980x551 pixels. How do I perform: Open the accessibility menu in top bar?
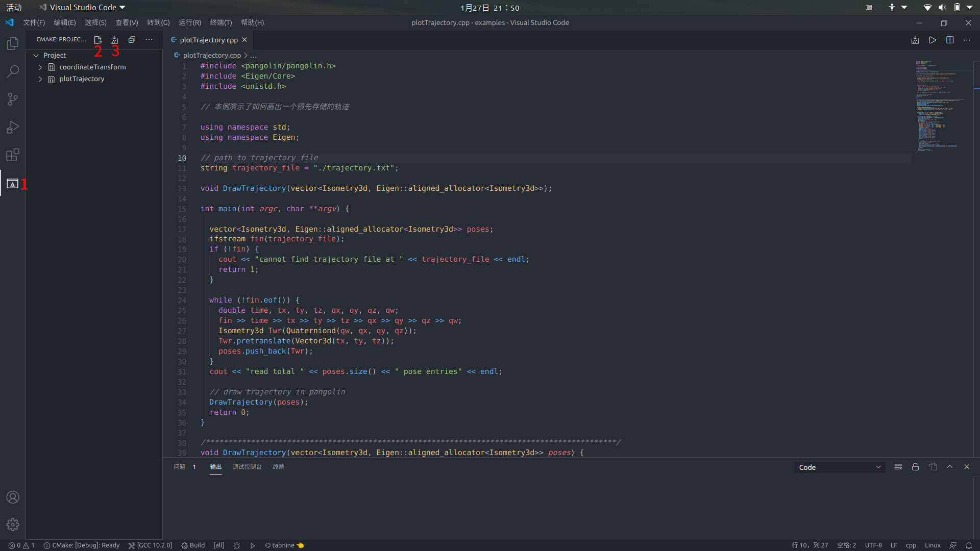897,7
